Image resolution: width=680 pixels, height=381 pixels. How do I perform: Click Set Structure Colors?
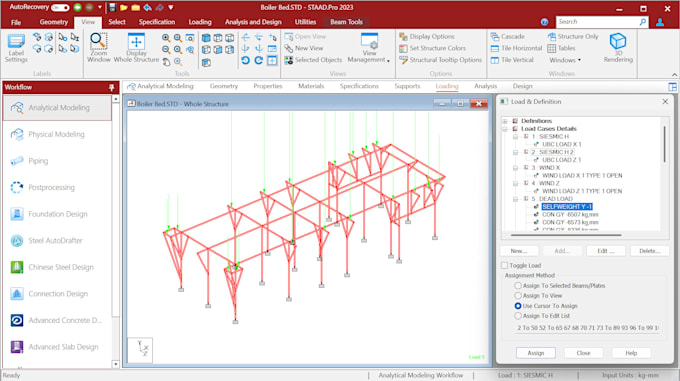click(432, 48)
